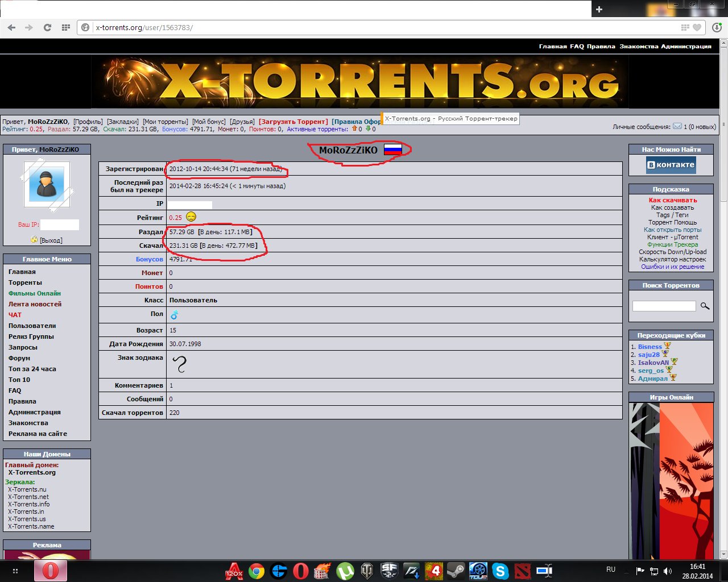Image resolution: width=728 pixels, height=582 pixels.
Task: Open Пользователи in the sidebar menu
Action: (32, 326)
